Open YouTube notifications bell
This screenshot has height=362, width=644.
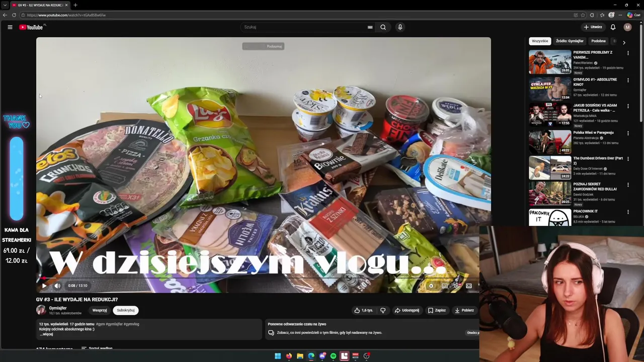point(613,27)
